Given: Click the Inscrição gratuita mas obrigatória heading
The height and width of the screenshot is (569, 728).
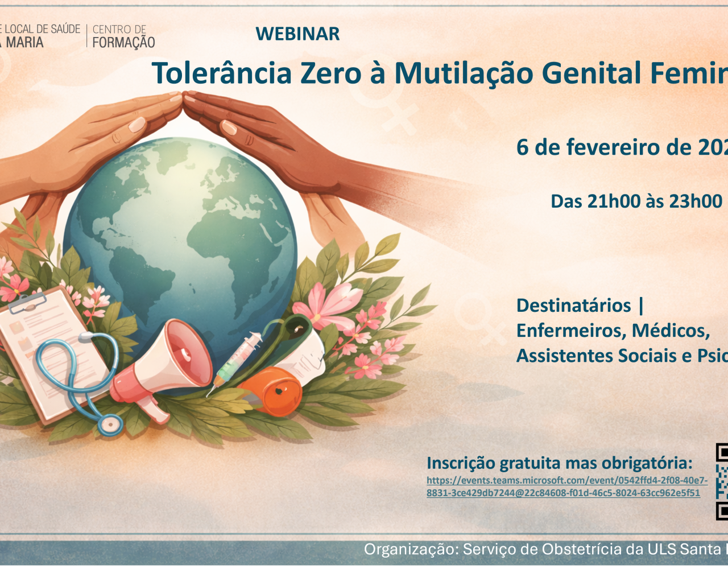Looking at the screenshot, I should coord(560,463).
